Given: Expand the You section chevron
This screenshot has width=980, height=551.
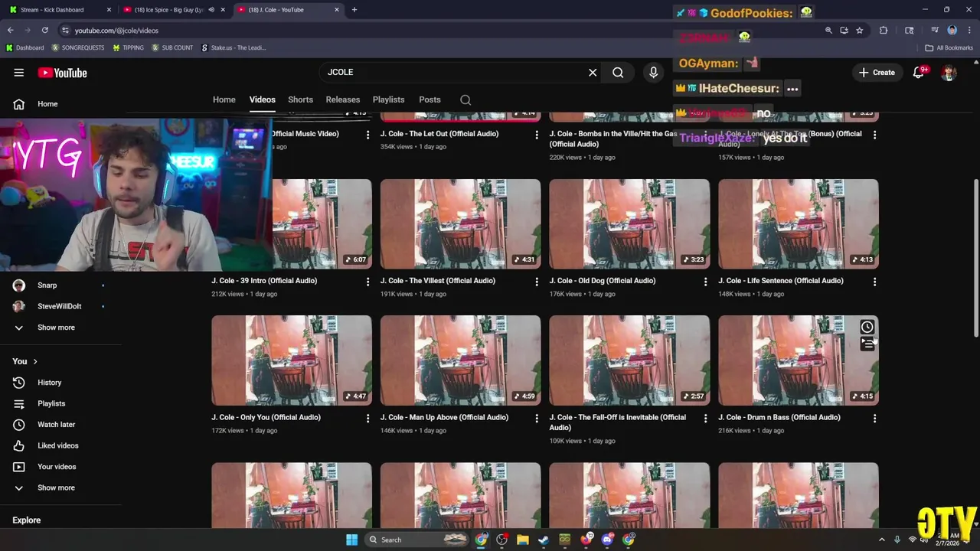Looking at the screenshot, I should [35, 361].
